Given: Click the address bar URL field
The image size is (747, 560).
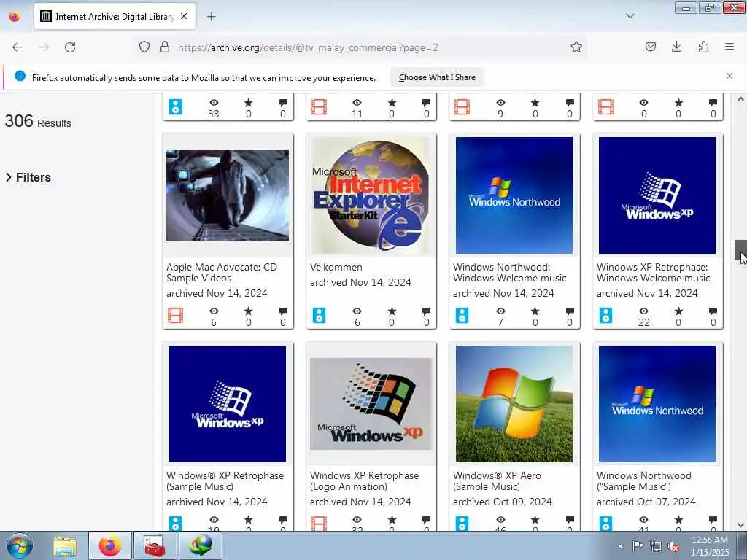Looking at the screenshot, I should point(360,47).
